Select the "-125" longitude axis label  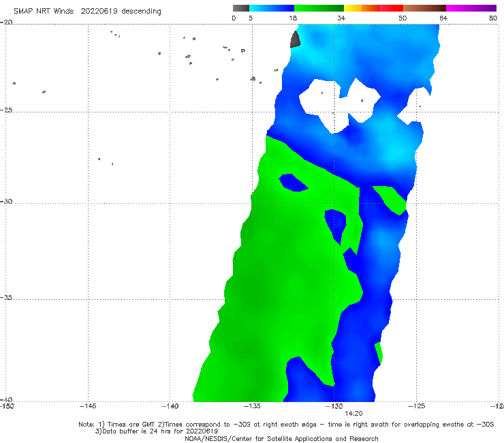[417, 406]
